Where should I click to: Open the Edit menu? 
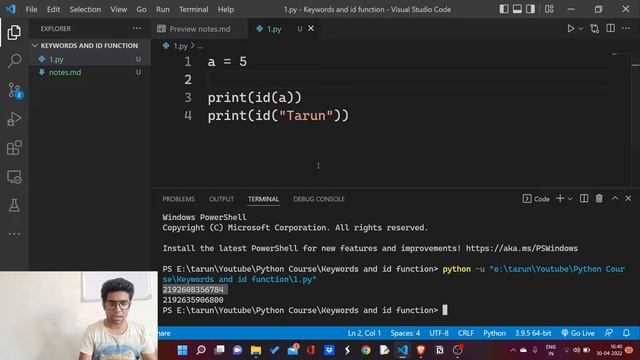point(53,9)
